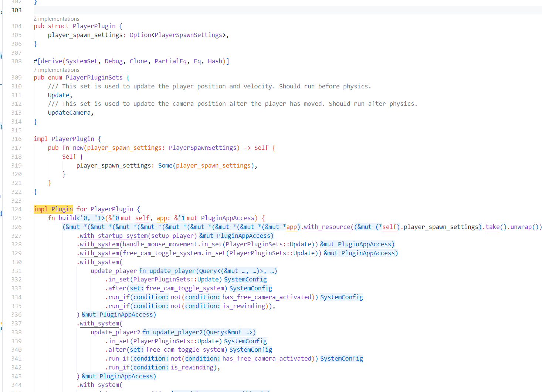542x392 pixels.
Task: Click the with_resource method call
Action: click(327, 227)
